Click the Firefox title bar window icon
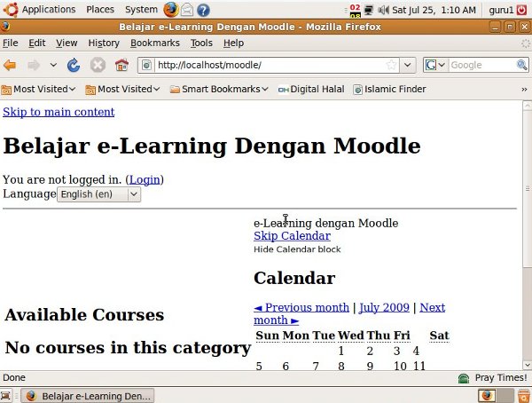 (x=5, y=27)
